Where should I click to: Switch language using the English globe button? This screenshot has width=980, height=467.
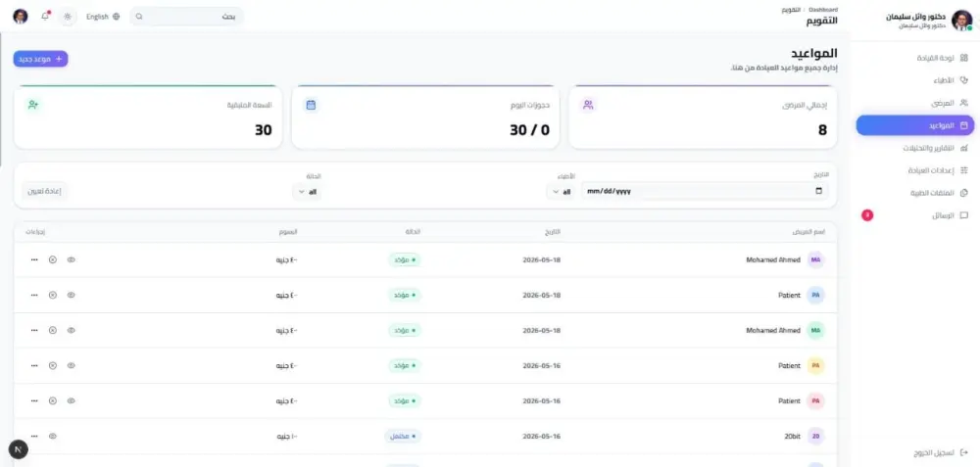[103, 17]
